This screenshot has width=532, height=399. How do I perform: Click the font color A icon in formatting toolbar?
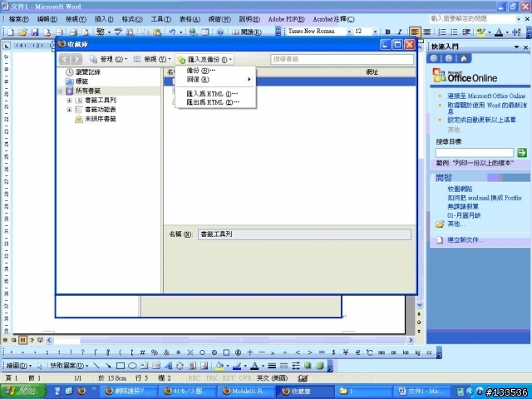[499, 32]
